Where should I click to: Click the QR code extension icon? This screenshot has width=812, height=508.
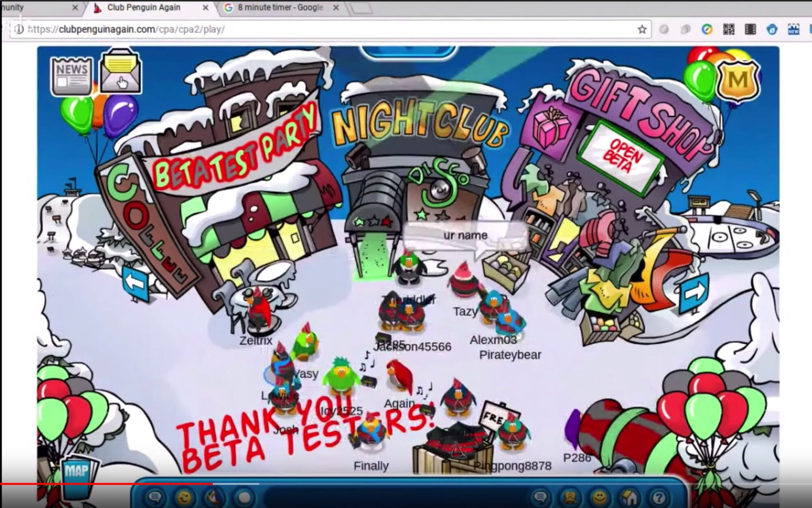point(728,29)
